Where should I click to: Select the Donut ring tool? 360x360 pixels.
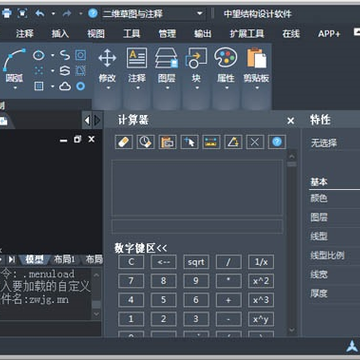click(80, 87)
